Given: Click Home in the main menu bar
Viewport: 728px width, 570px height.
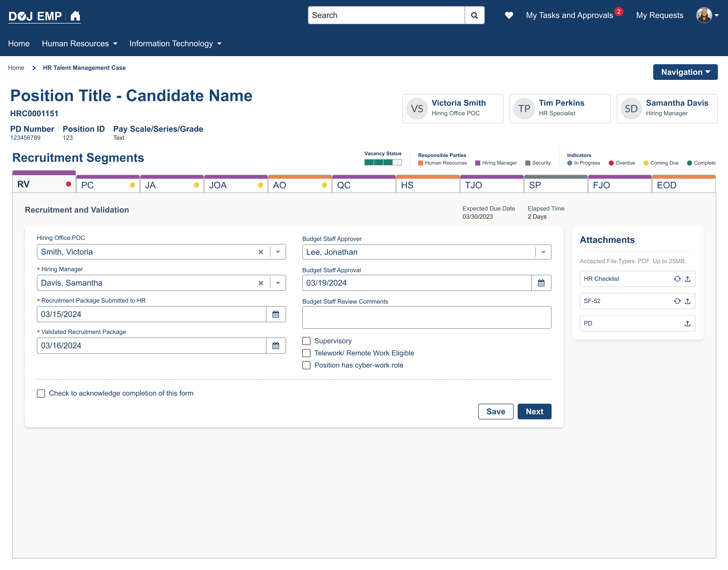Looking at the screenshot, I should tap(19, 44).
